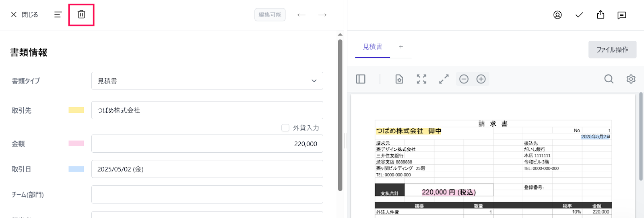Viewport: 644px width, 218px height.
Task: Click the 支払合計 label in document
Action: [390, 193]
